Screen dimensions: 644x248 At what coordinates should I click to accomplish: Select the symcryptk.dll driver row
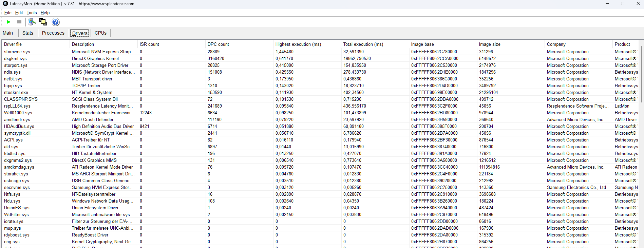click(x=321, y=133)
